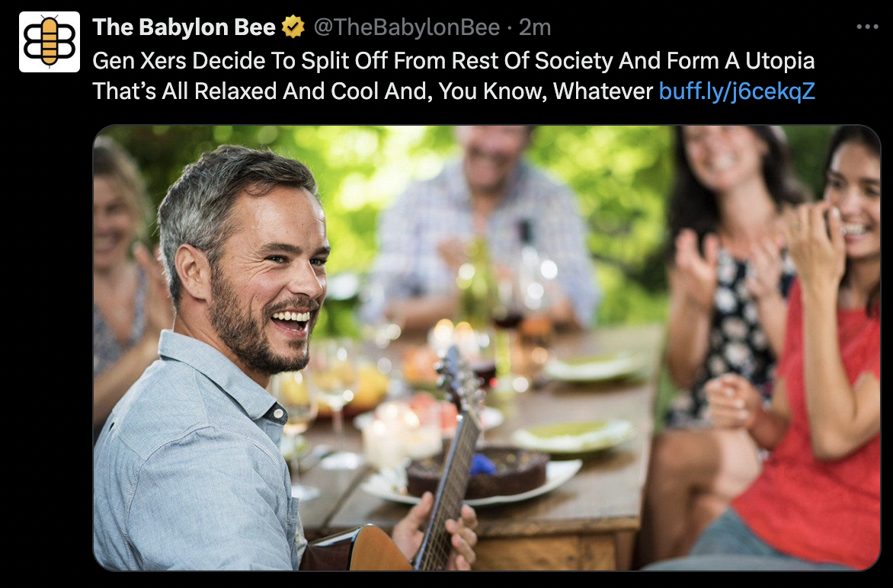Open the @TheBabylonBee handle link
This screenshot has height=588, width=893.
(407, 27)
